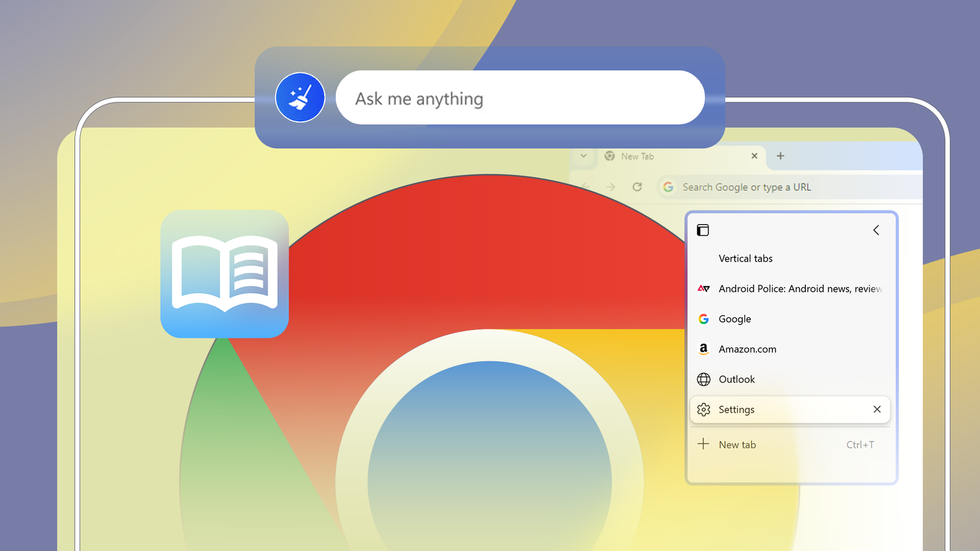Expand the browser back navigation arrow
The image size is (980, 551).
[x=584, y=187]
